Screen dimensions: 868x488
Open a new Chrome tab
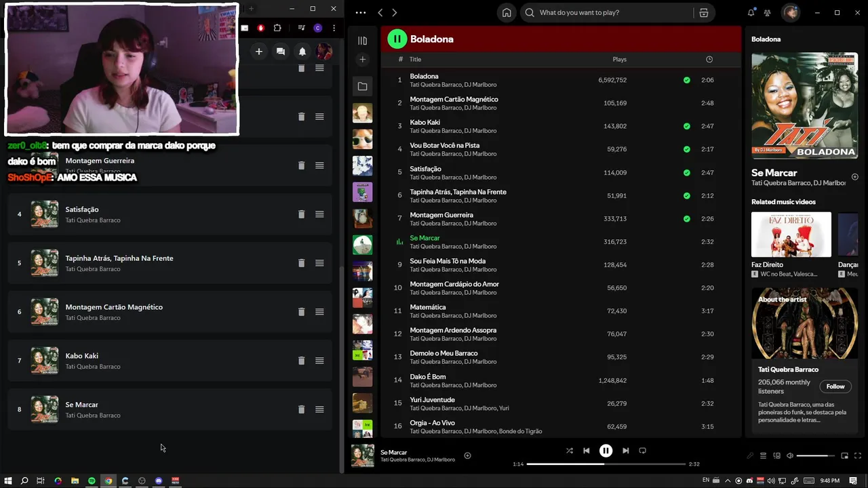point(251,9)
